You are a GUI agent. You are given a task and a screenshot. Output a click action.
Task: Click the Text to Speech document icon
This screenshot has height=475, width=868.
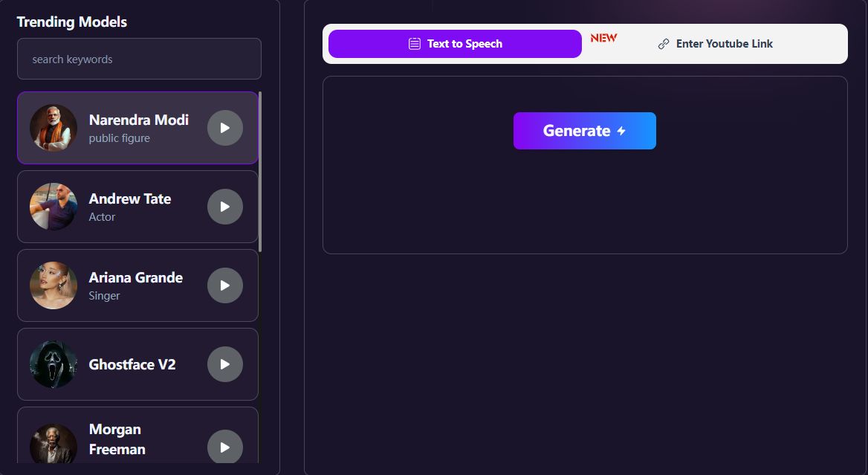pos(415,44)
